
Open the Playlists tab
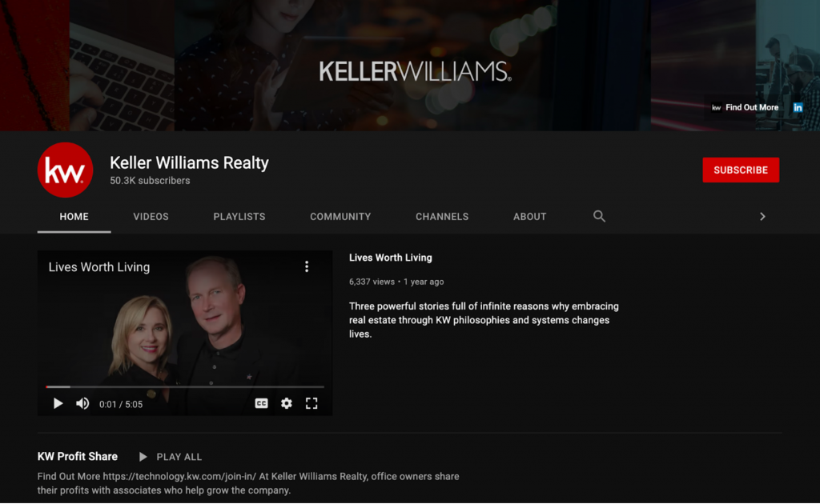click(x=239, y=216)
